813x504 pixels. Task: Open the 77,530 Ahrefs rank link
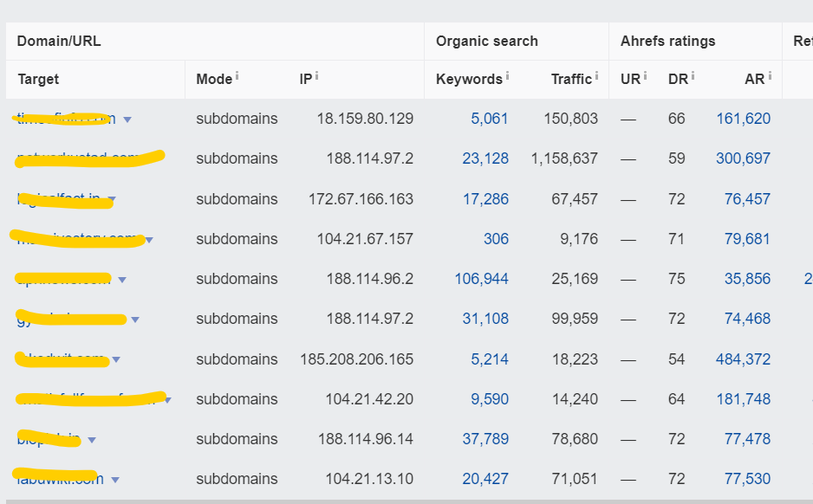tap(748, 479)
